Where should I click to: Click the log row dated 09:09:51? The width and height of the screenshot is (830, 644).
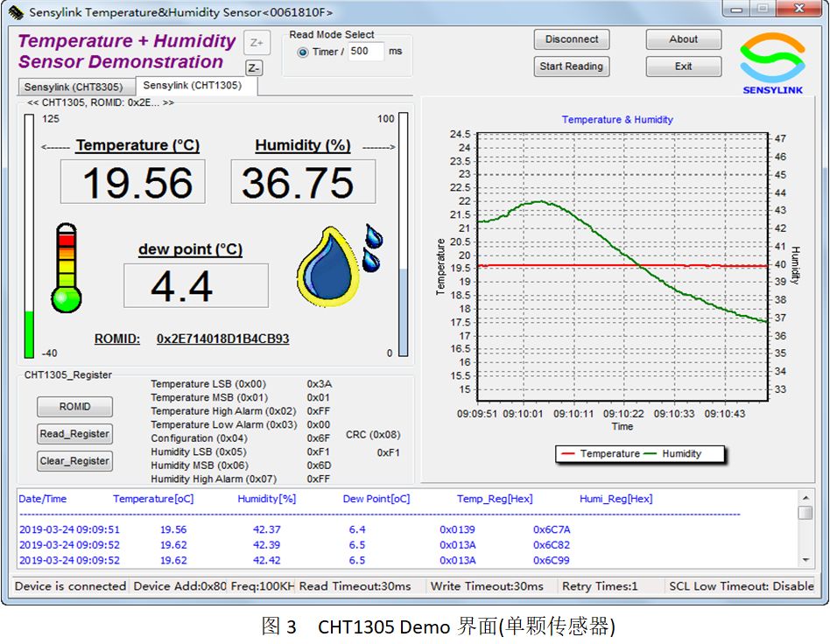295,529
